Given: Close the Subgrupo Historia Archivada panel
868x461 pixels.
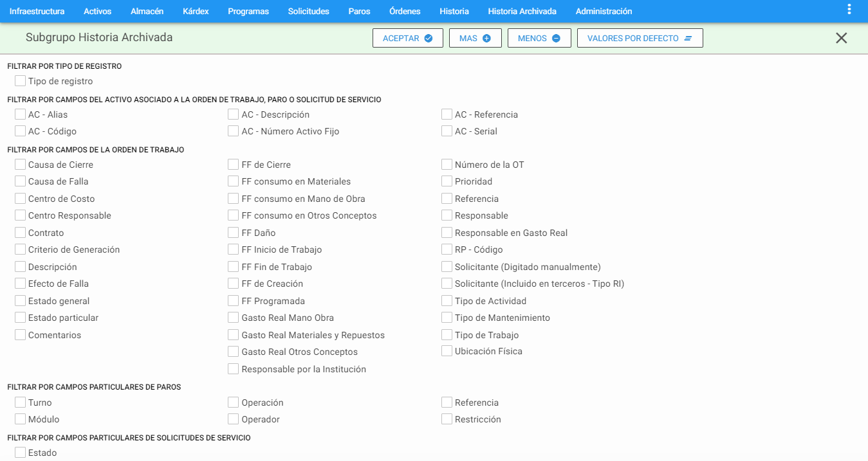Looking at the screenshot, I should click(841, 38).
